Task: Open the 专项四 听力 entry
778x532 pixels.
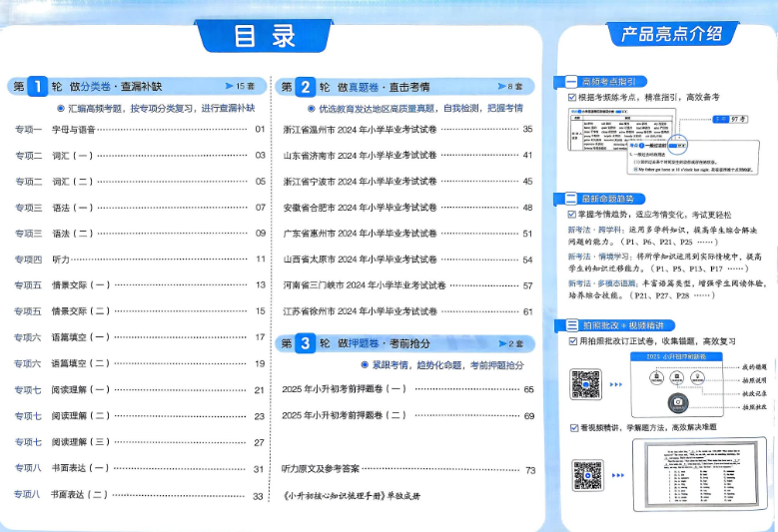Action: tap(141, 259)
